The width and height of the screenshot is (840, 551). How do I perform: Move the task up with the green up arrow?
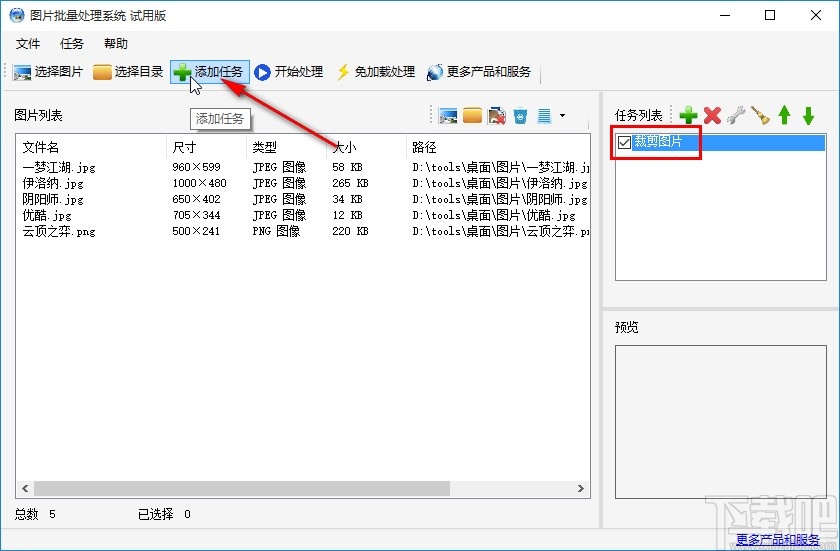click(784, 115)
